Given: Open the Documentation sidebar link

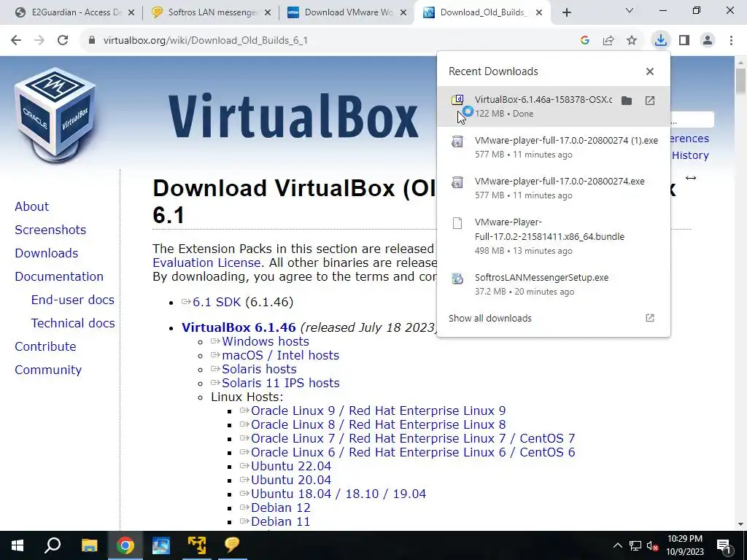Looking at the screenshot, I should tap(59, 276).
